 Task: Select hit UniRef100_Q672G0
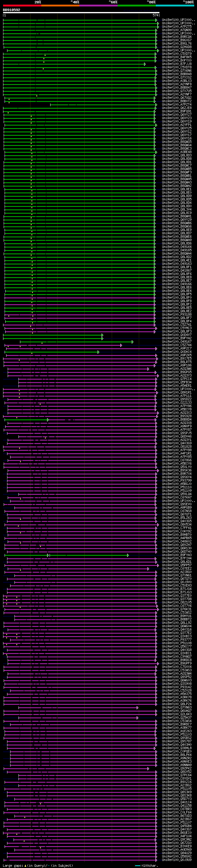[x=177, y=843]
